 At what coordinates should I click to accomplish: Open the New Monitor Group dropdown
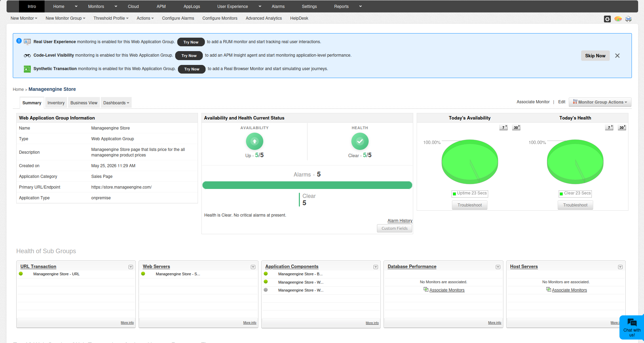[x=65, y=18]
